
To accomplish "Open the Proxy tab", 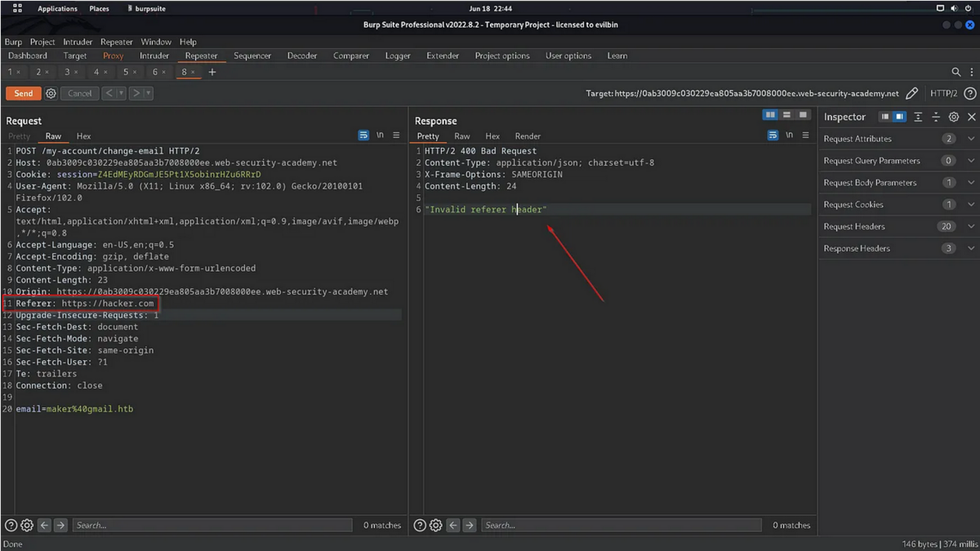I will [113, 56].
